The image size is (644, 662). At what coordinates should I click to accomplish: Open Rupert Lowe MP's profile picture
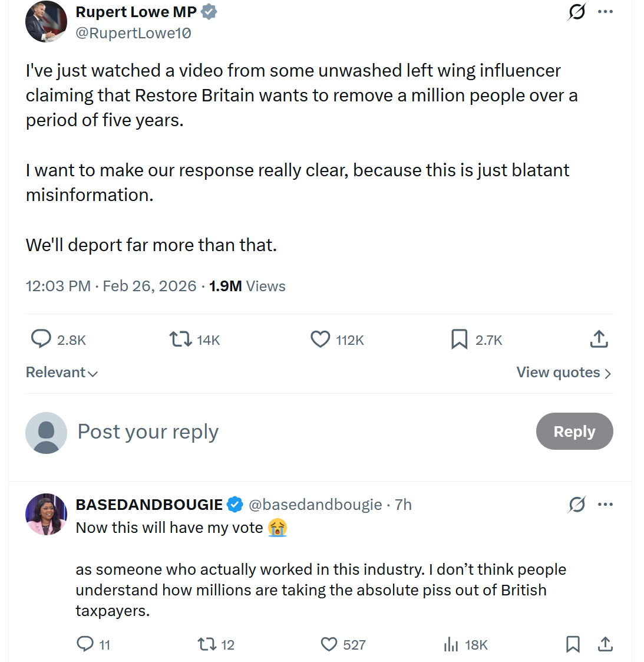(46, 22)
